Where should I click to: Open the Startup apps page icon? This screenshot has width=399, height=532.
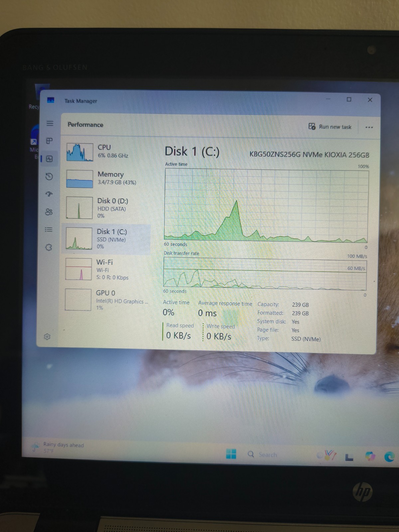click(49, 194)
